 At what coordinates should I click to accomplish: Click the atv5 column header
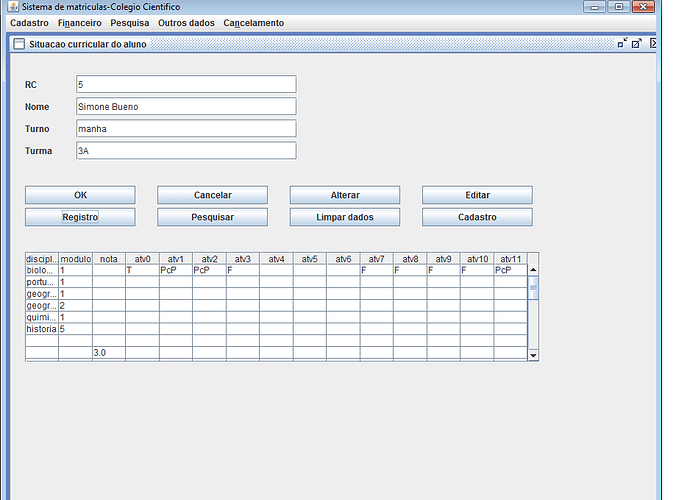[x=310, y=259]
